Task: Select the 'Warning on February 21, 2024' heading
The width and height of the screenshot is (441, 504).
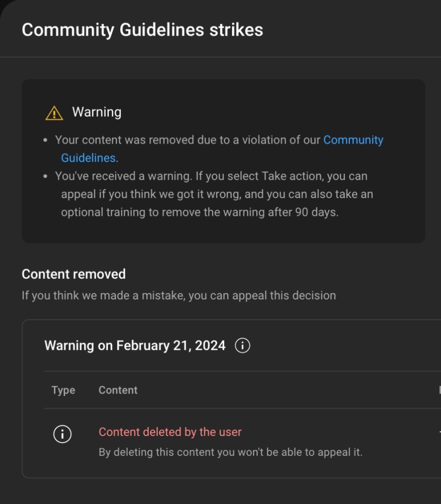Action: click(135, 346)
